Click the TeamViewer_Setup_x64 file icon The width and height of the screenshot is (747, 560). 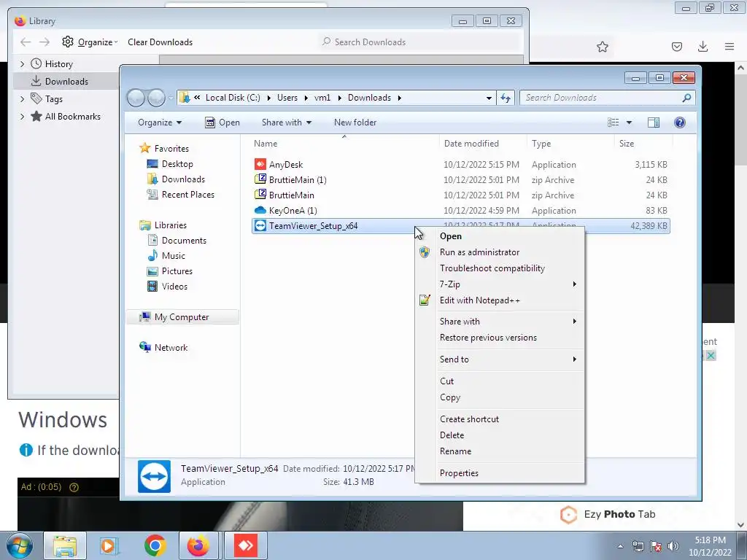tap(260, 226)
